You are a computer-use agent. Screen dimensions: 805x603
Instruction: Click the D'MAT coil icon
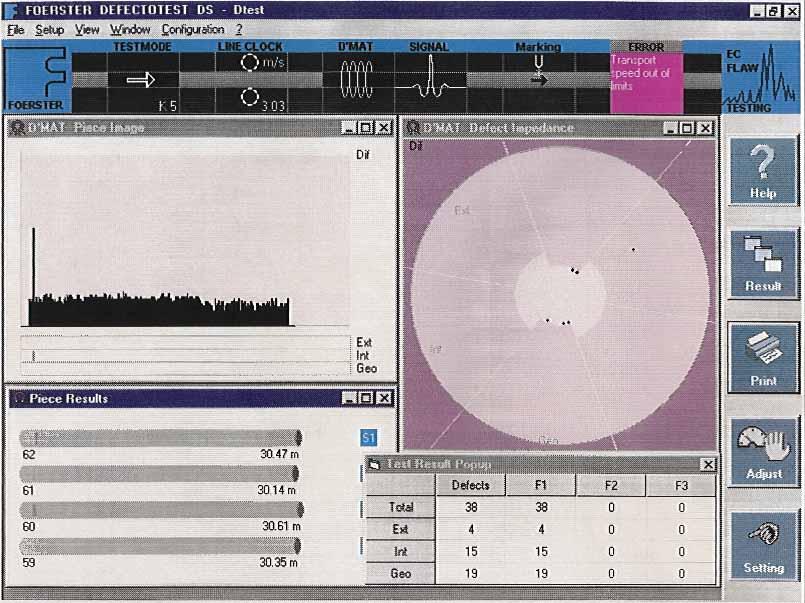(356, 79)
